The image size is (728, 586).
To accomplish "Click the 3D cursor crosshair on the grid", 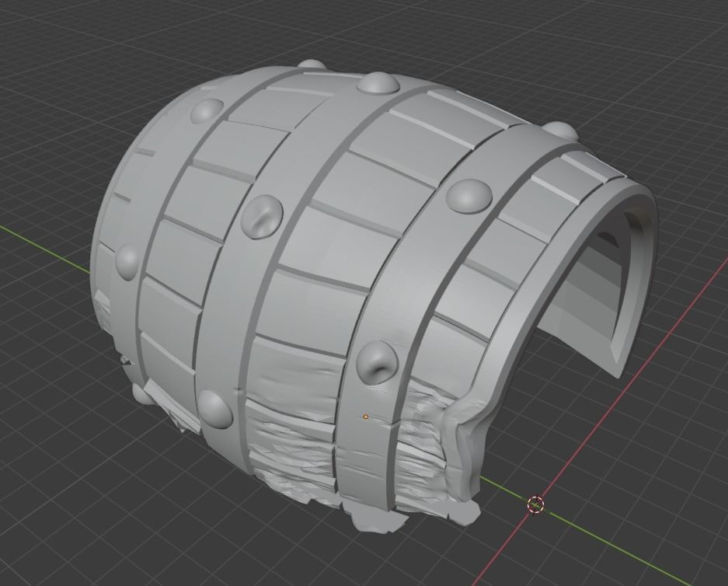I will tap(535, 504).
